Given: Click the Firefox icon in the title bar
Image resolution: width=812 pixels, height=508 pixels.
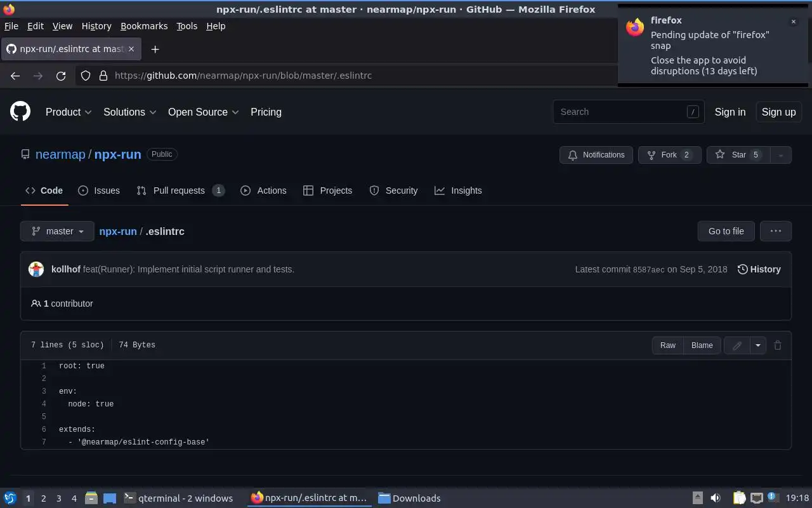Looking at the screenshot, I should [9, 10].
